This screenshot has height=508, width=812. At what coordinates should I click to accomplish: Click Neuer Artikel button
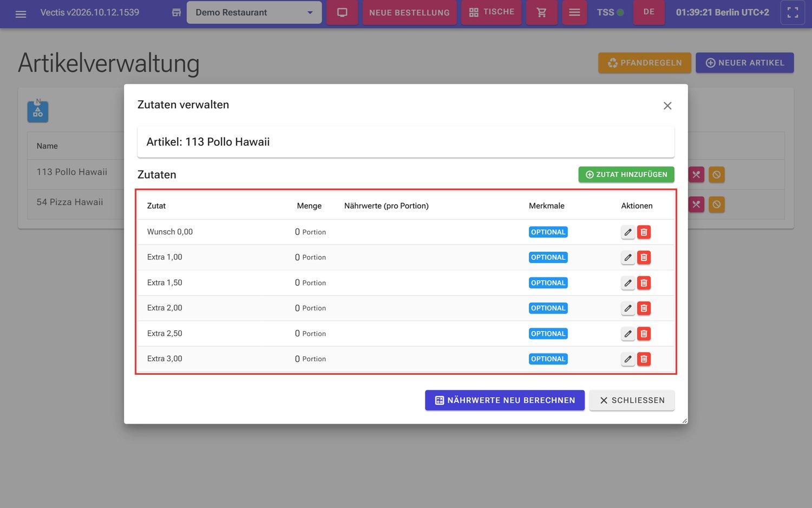(x=745, y=63)
